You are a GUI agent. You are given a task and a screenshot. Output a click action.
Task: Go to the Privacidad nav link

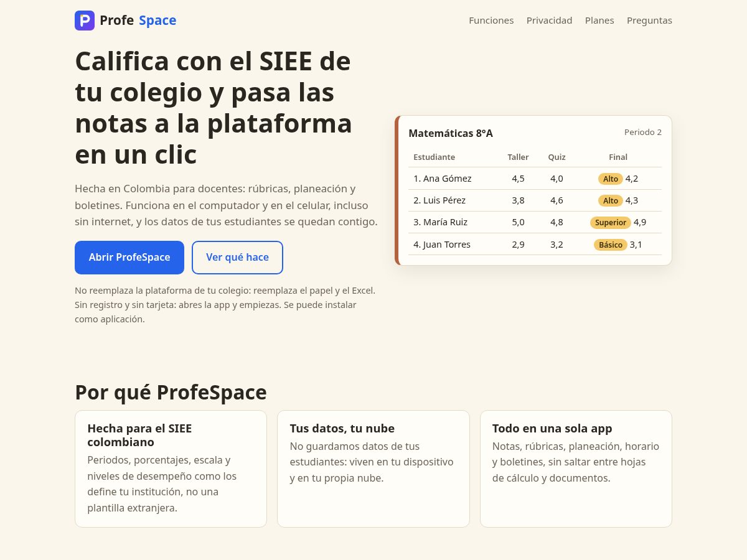coord(549,21)
